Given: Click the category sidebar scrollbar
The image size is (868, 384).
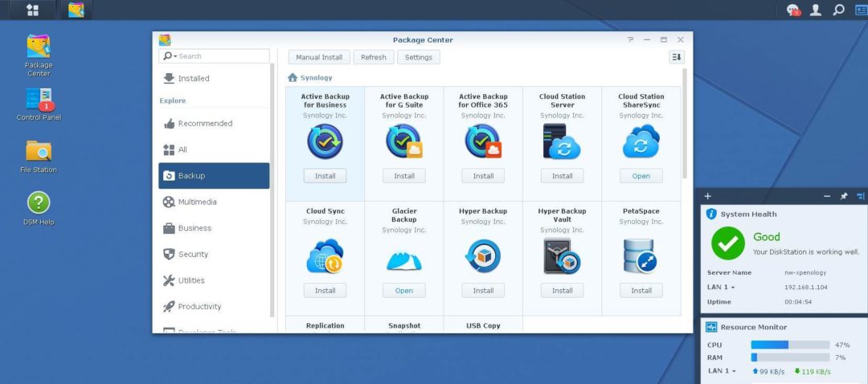Looking at the screenshot, I should pos(272,190).
